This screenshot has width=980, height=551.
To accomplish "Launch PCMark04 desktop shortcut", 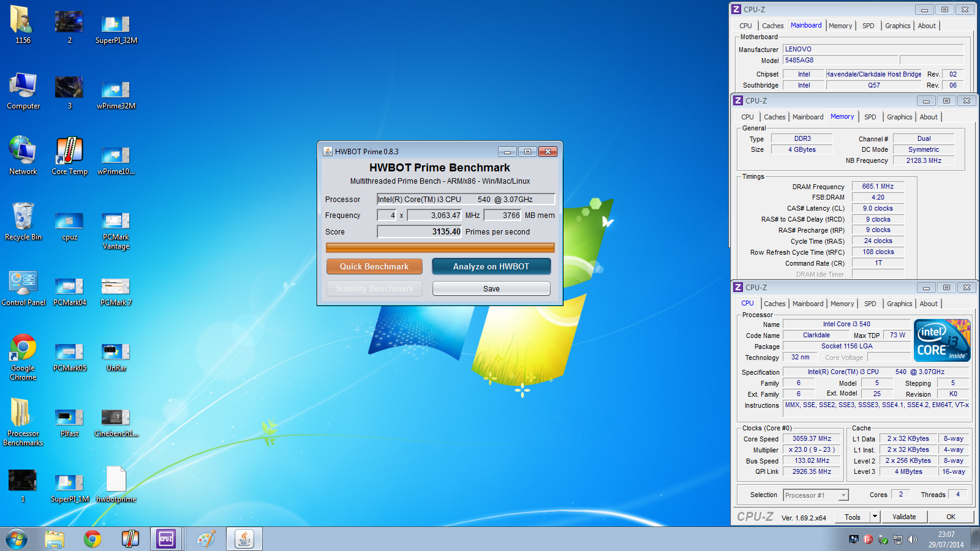I will coord(69,291).
